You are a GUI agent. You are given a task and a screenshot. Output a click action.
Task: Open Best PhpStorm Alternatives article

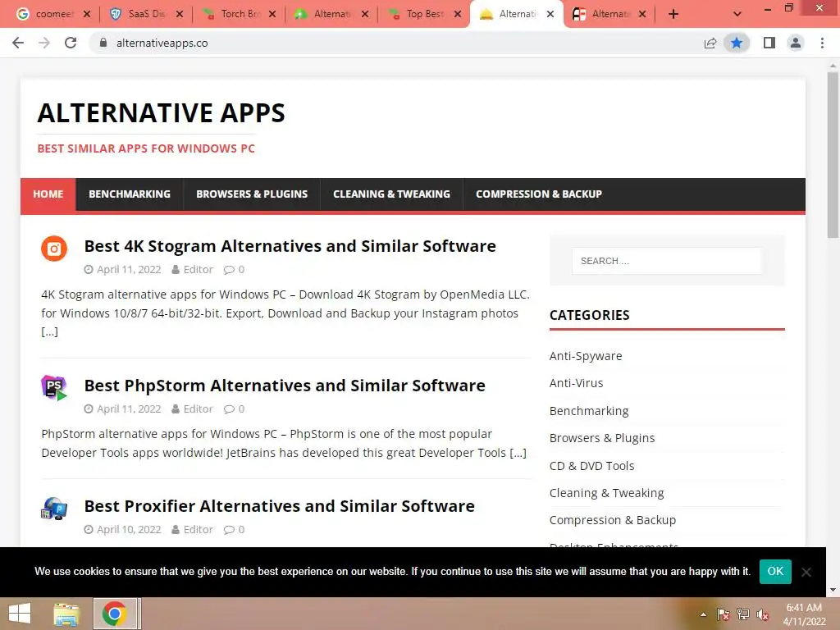[285, 386]
